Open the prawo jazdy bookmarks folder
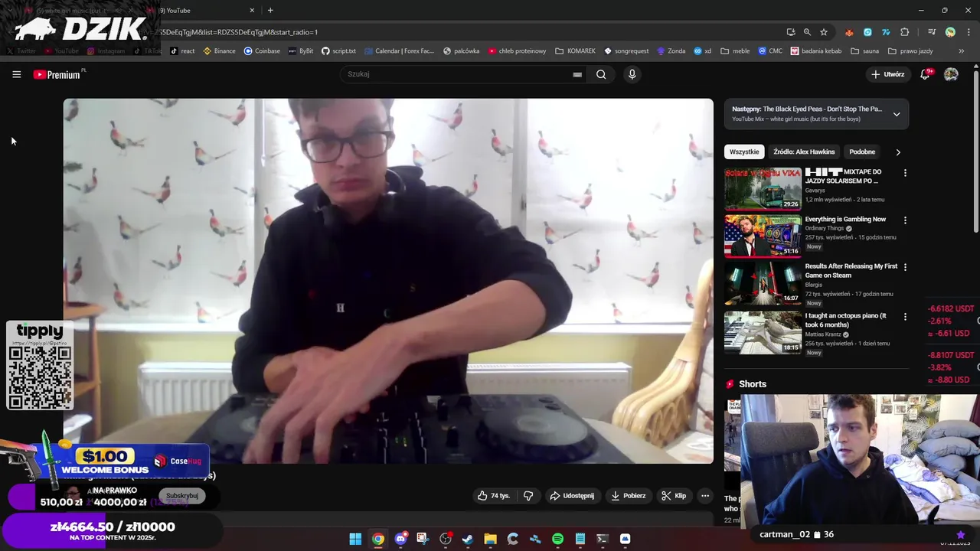Viewport: 980px width, 551px height. point(910,51)
